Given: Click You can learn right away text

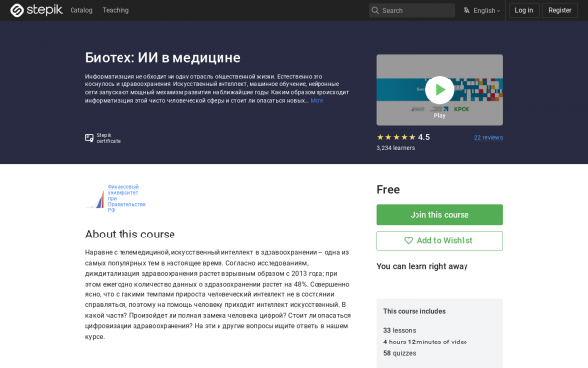Looking at the screenshot, I should coord(422,266).
